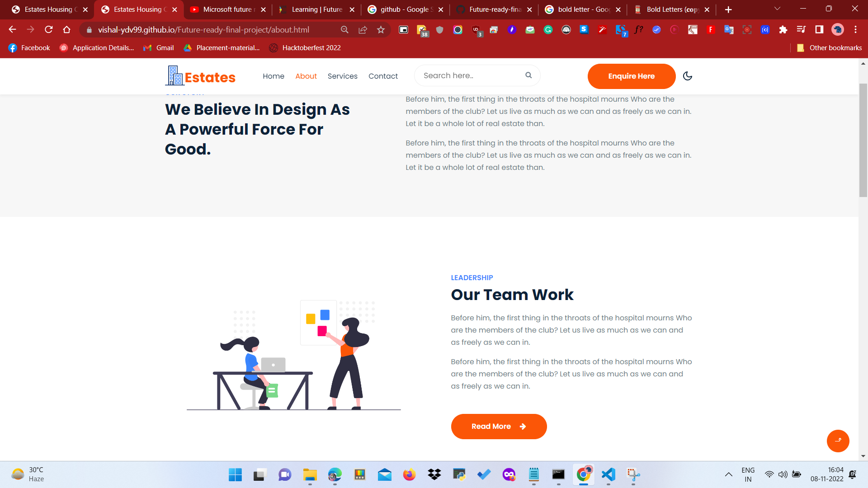The width and height of the screenshot is (868, 488).
Task: Open Hacktoberfest 2022 bookmark
Action: (305, 48)
